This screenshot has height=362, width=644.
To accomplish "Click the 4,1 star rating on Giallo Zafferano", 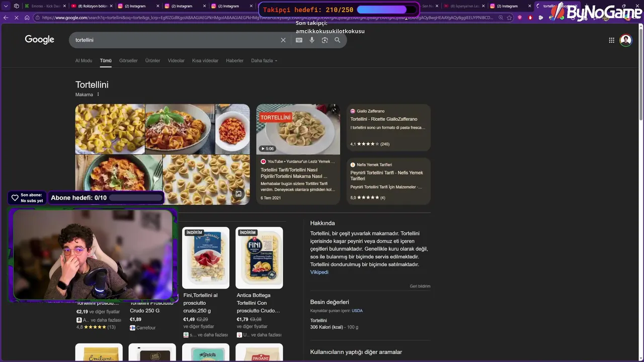I will click(370, 144).
